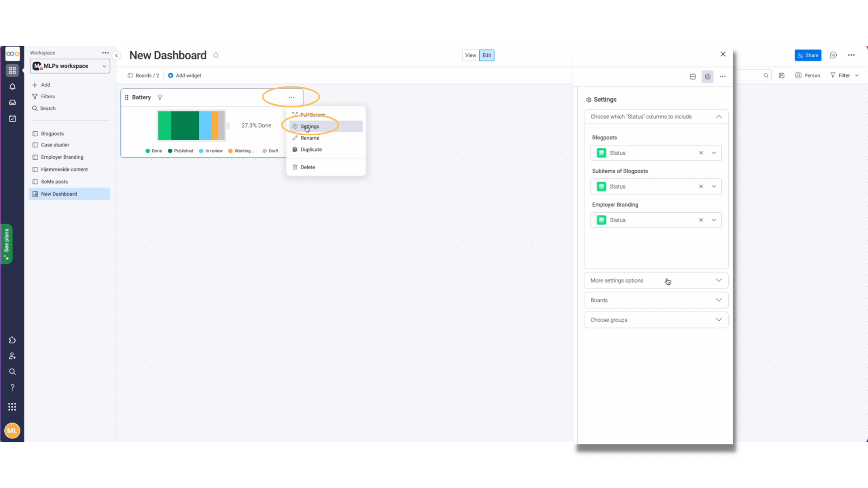Screen dimensions: 868x488
Task: Open the help question-mark icon in sidebar
Action: pos(12,387)
